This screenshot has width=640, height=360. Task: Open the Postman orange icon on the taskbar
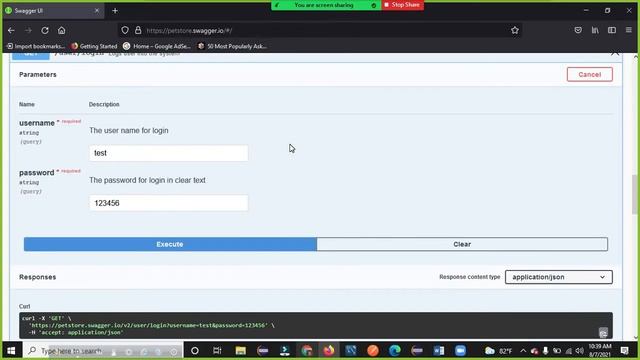click(x=373, y=351)
